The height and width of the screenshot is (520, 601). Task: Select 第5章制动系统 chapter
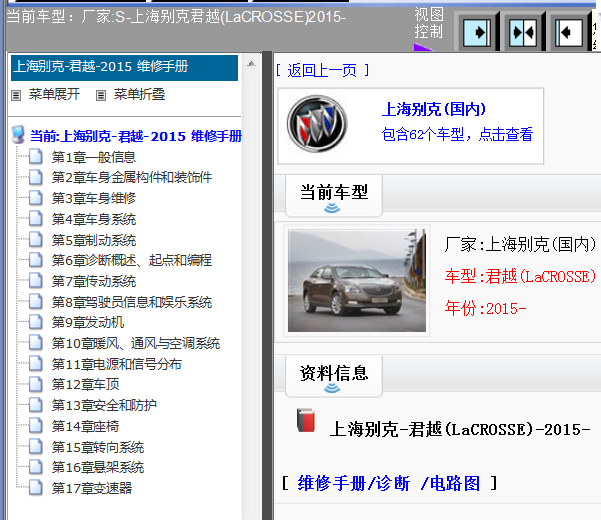pos(94,240)
